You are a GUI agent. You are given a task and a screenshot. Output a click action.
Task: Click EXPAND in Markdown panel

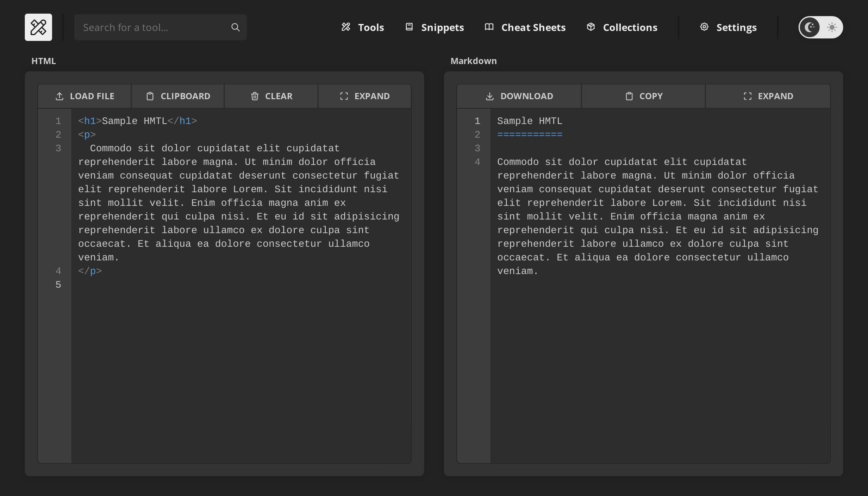click(768, 96)
